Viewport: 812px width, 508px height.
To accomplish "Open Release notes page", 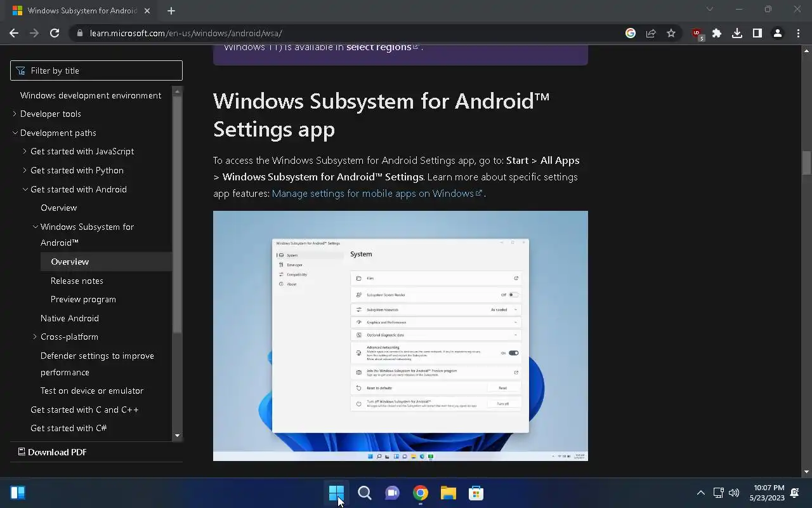I will click(x=77, y=281).
